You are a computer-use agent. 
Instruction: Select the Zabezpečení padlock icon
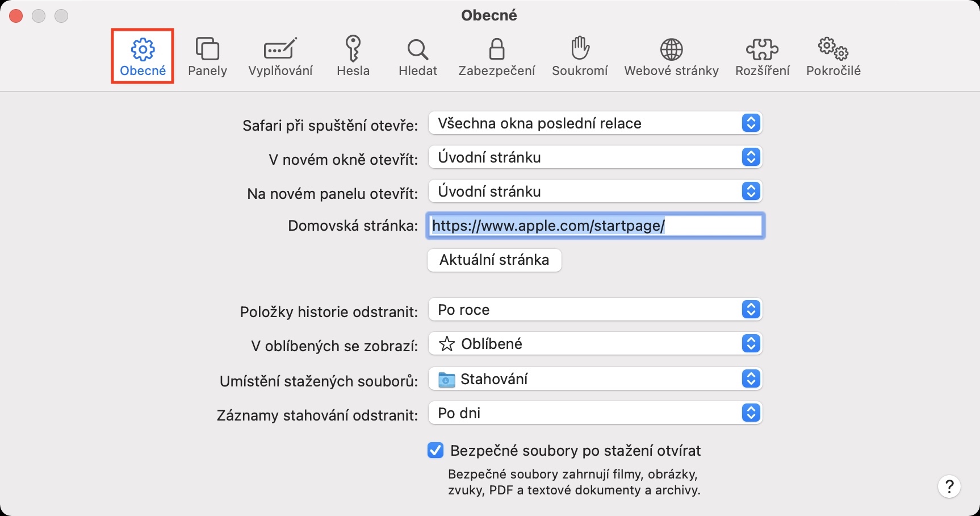[497, 49]
